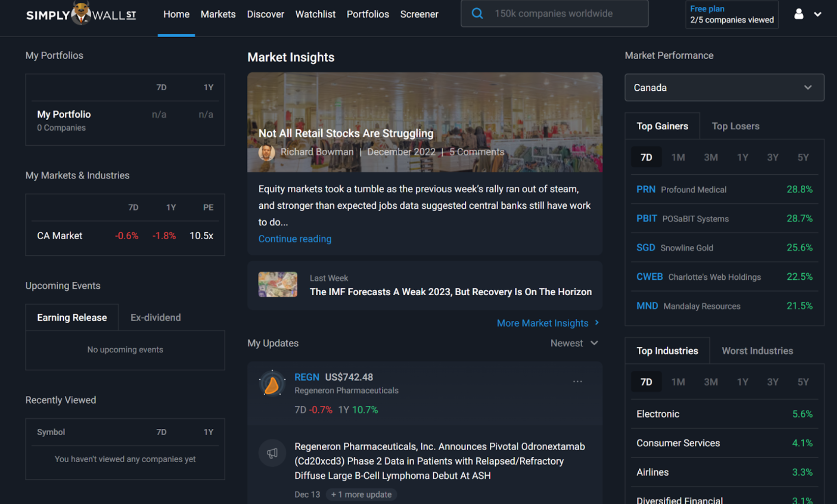Click the Continue reading link
Image resolution: width=837 pixels, height=504 pixels.
(295, 239)
